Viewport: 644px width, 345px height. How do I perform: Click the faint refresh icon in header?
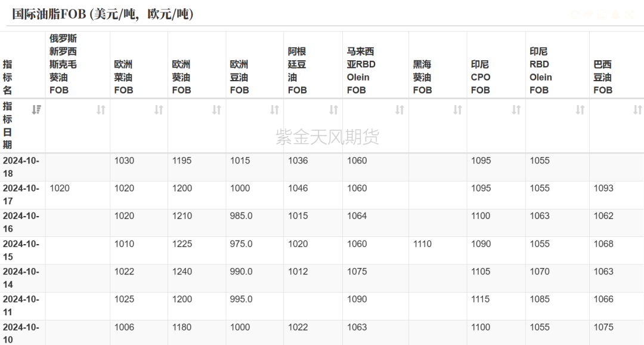click(575, 14)
